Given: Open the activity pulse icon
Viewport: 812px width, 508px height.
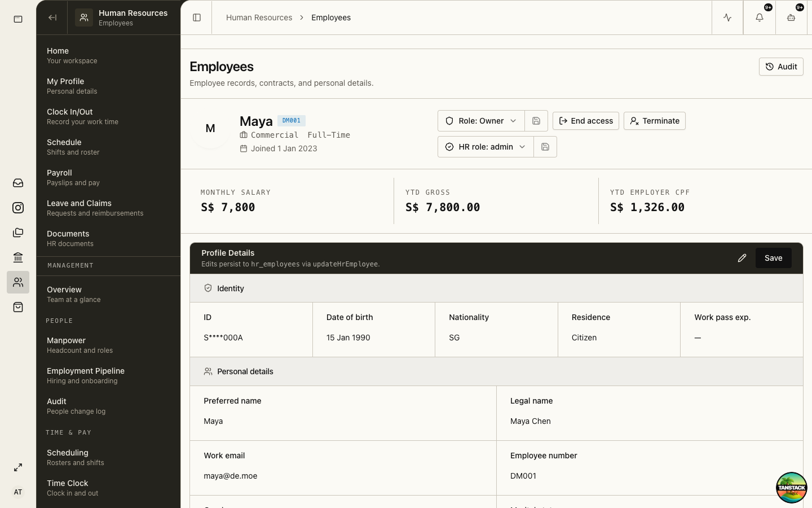Looking at the screenshot, I should (x=727, y=17).
